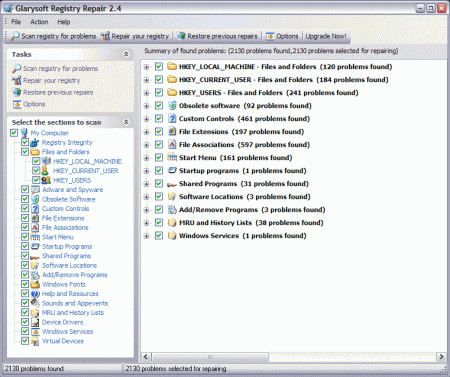Click the File Associations results icon

pyautogui.click(x=172, y=144)
